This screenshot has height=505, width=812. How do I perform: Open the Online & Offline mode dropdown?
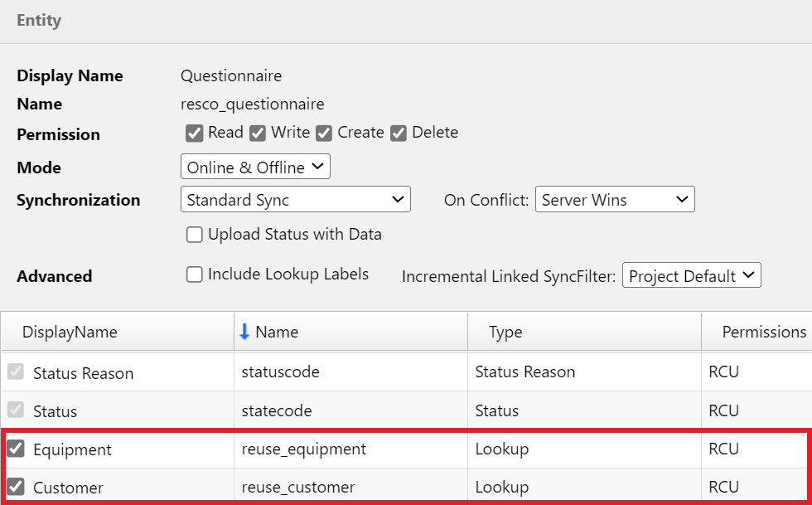[x=255, y=168]
